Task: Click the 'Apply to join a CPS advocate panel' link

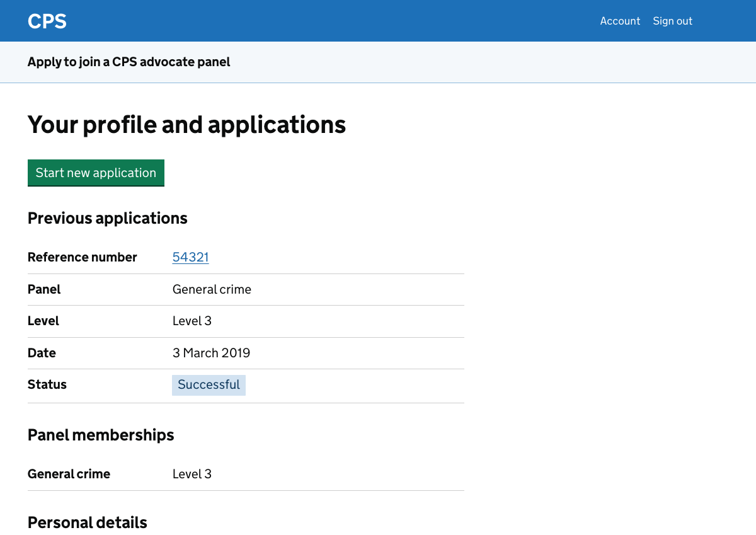Action: (129, 62)
